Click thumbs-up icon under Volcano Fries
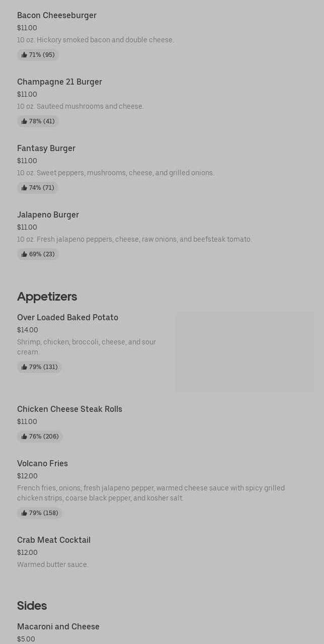Image resolution: width=324 pixels, height=644 pixels. 24,513
